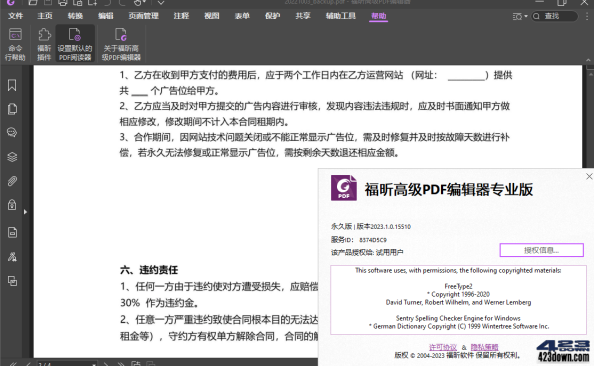The image size is (594, 366).
Task: Click the Foxit PDF logo in the About dialog
Action: tap(344, 188)
